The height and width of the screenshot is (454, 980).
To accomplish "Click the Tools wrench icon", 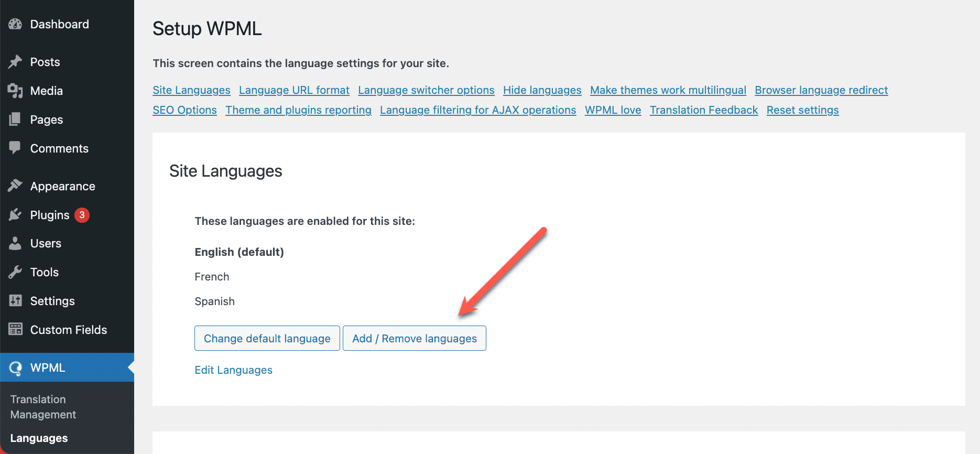I will [x=15, y=272].
